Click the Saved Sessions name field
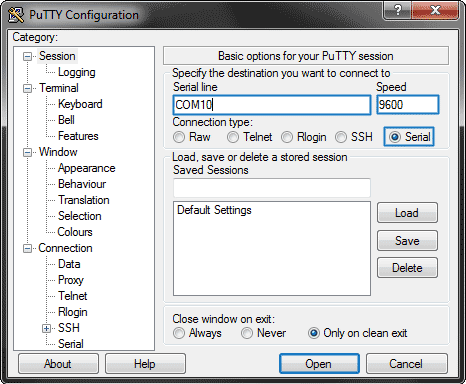 point(272,188)
